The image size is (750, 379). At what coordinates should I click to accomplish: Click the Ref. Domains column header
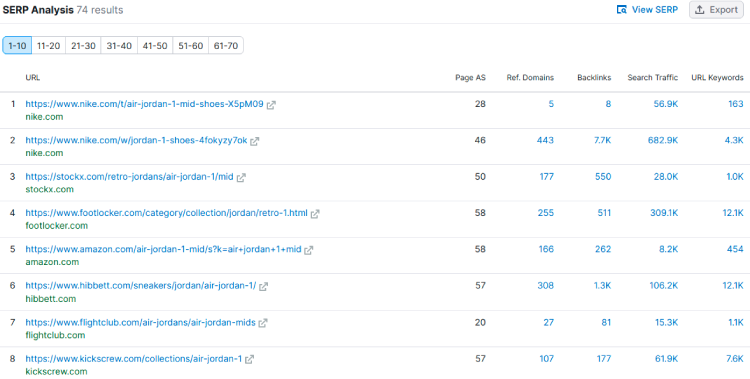[530, 78]
